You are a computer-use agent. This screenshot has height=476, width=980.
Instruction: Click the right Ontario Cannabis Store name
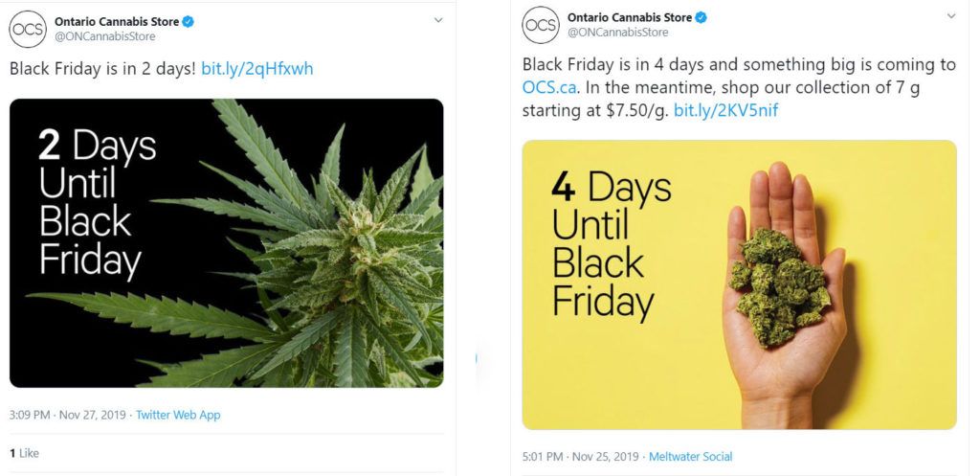630,17
